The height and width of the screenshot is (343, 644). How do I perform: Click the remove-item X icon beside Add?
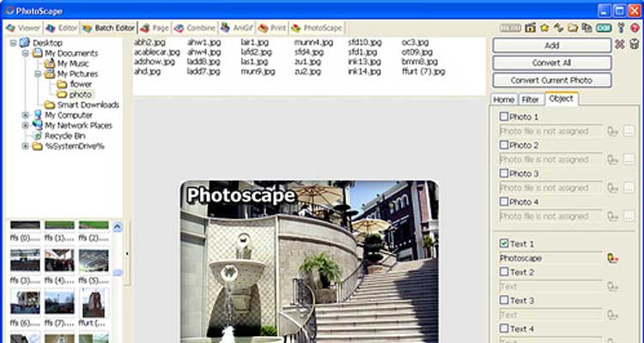pyautogui.click(x=620, y=45)
